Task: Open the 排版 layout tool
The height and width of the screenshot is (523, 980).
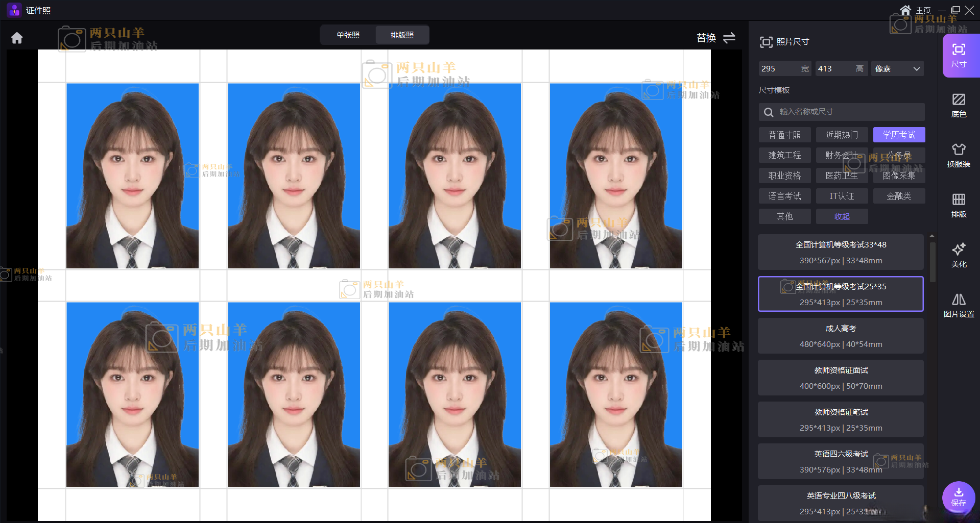Action: point(959,205)
